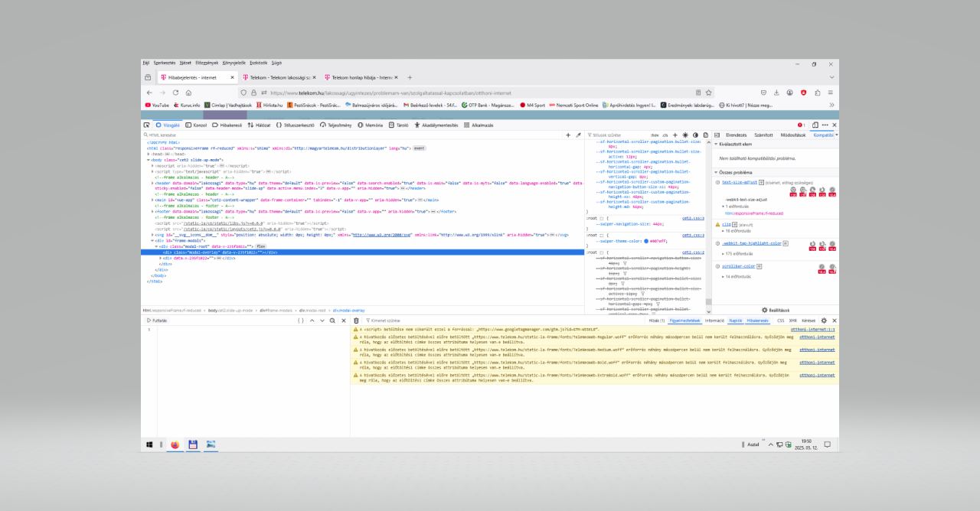The height and width of the screenshot is (511, 980).
Task: Activate the element picker icon in DevTools
Action: point(146,125)
